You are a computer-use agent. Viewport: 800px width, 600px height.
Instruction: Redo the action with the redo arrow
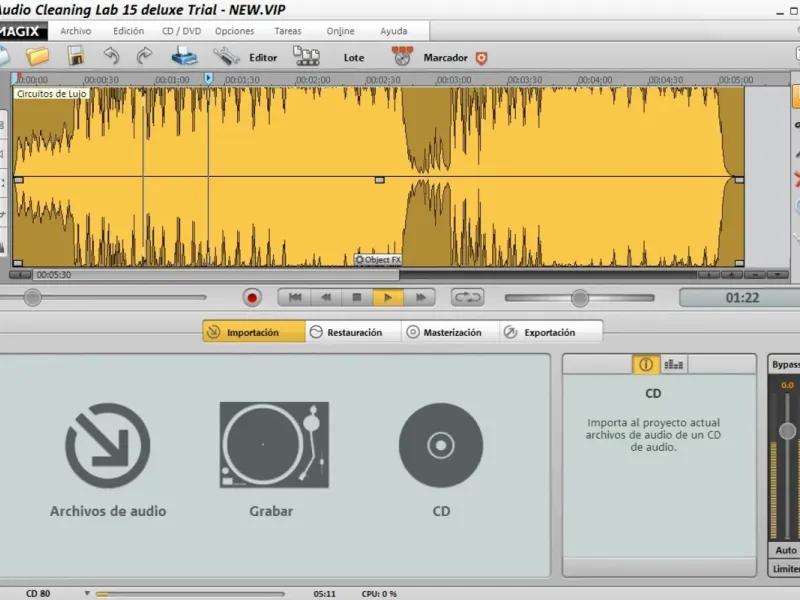pyautogui.click(x=144, y=56)
